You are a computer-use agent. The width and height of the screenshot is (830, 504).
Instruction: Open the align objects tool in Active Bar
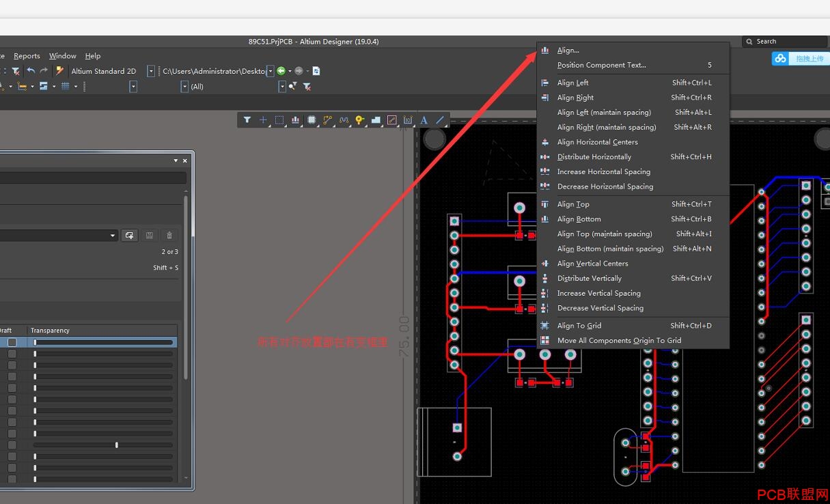tap(296, 120)
